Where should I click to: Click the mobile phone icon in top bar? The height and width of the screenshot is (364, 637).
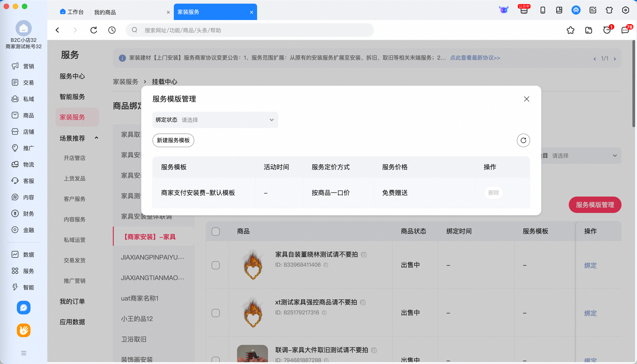(x=543, y=10)
